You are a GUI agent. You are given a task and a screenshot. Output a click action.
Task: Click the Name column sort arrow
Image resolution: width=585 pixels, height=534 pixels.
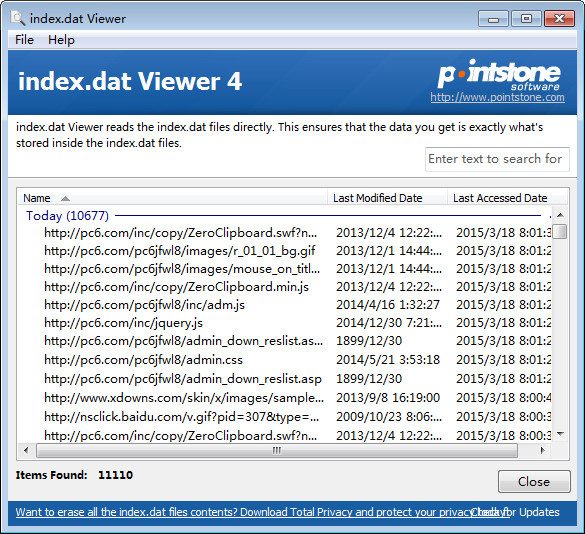(65, 199)
